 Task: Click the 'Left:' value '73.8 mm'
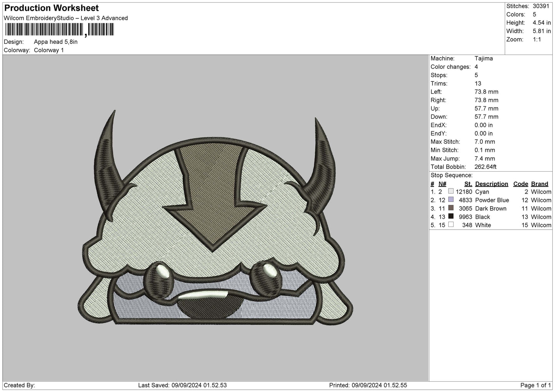(x=486, y=92)
